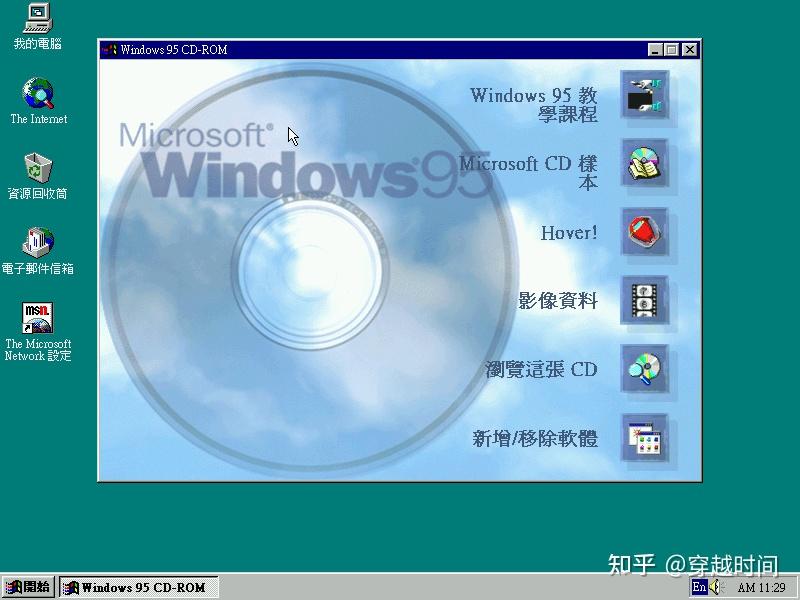Viewport: 800px width, 600px height.
Task: Select the 我的電腦 desktop icon
Action: coord(37,27)
